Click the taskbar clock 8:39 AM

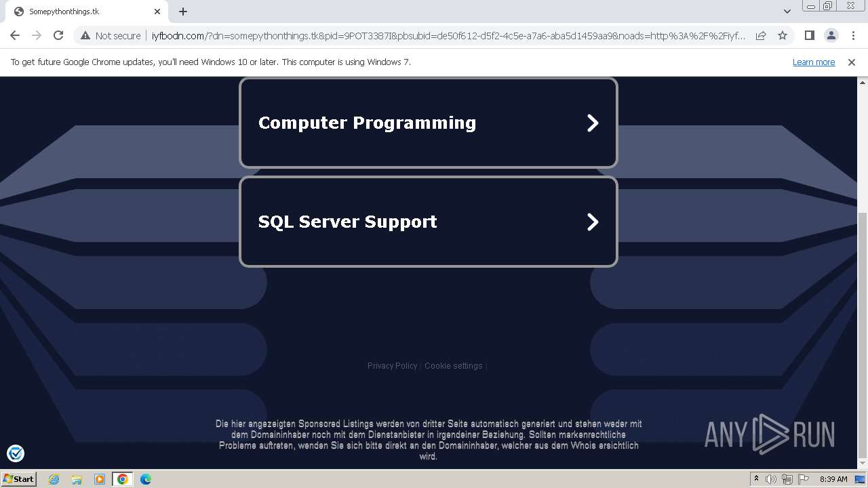pos(833,479)
